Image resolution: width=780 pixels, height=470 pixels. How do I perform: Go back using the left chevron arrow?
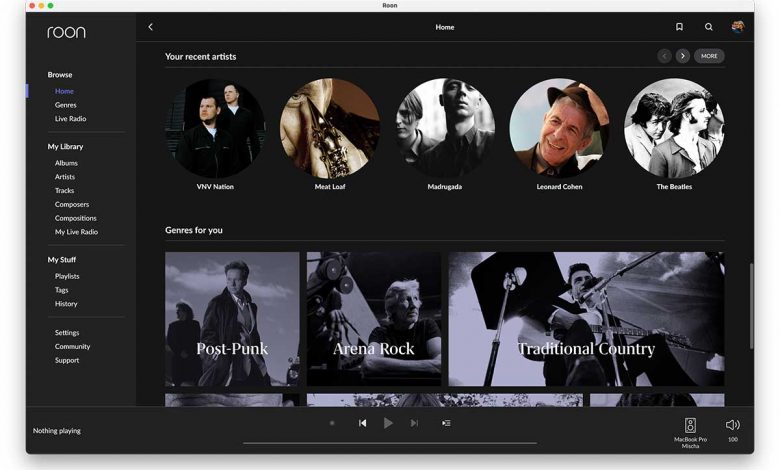[x=150, y=27]
